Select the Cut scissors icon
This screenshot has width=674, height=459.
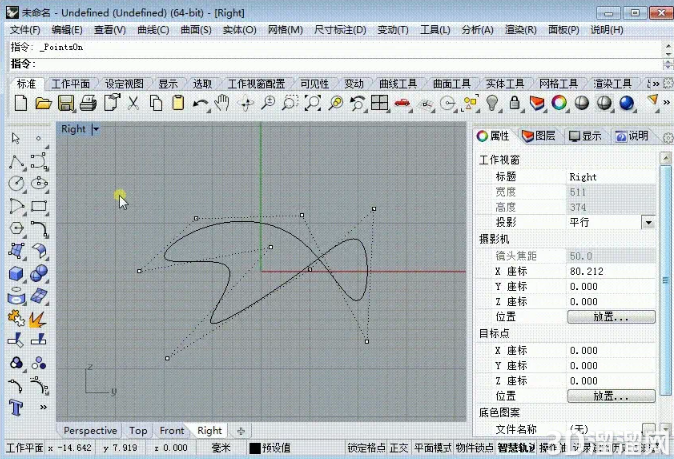click(x=133, y=103)
